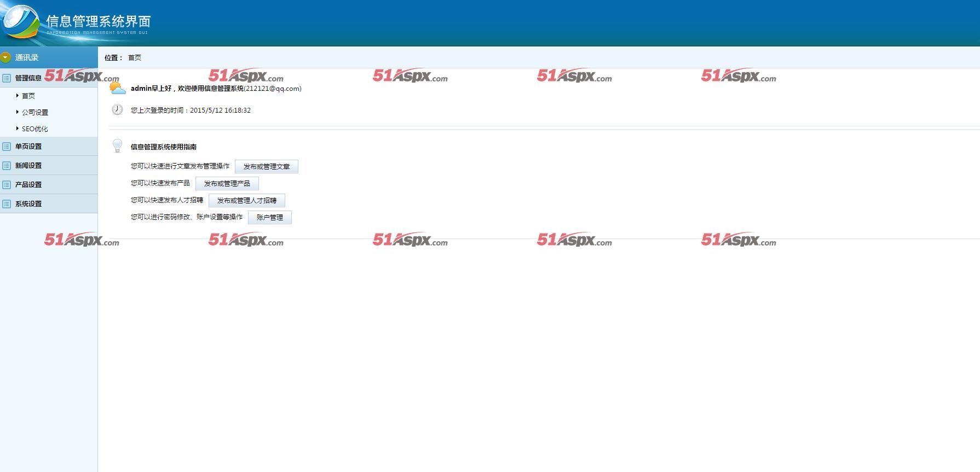980x472 pixels.
Task: Click the 通讯录 orange arrow icon
Action: pyautogui.click(x=6, y=57)
